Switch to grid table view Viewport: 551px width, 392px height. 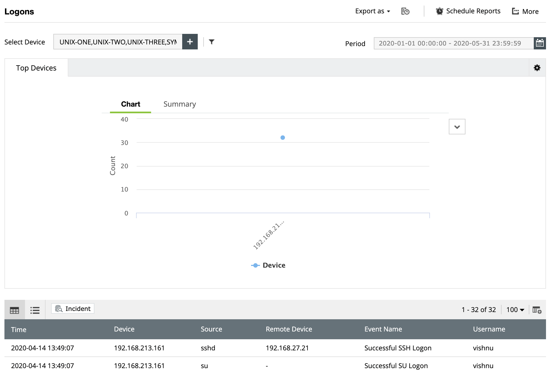(x=14, y=310)
